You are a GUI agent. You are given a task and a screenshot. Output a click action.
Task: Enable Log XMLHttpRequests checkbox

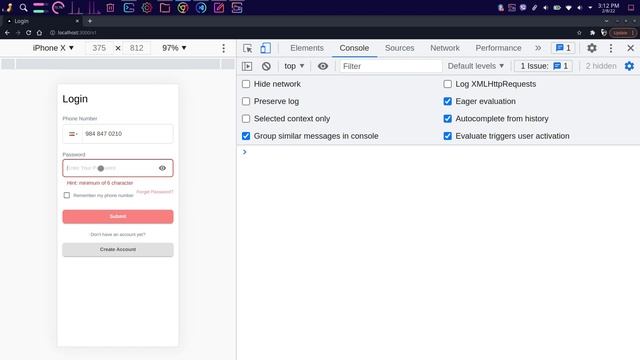[447, 84]
